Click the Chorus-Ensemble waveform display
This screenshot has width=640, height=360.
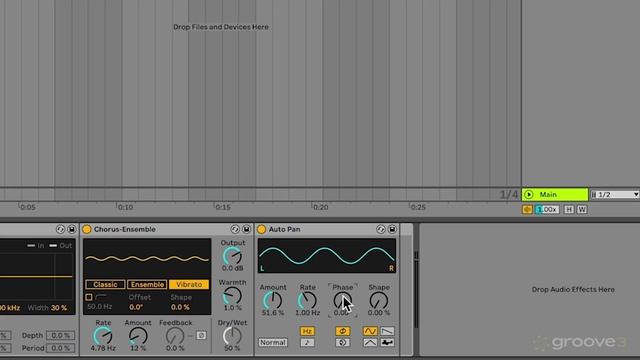coord(147,258)
